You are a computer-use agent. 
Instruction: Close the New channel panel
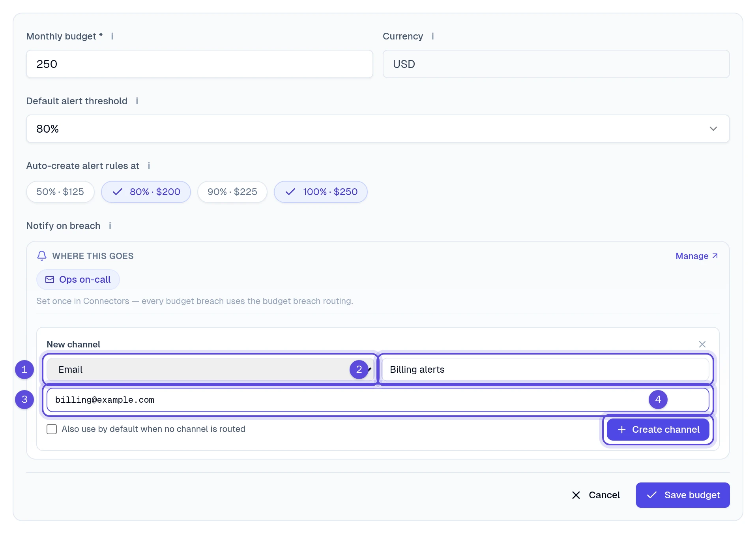point(702,344)
